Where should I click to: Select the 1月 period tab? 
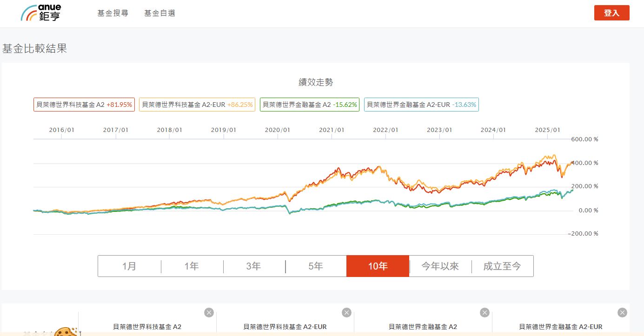click(x=129, y=266)
